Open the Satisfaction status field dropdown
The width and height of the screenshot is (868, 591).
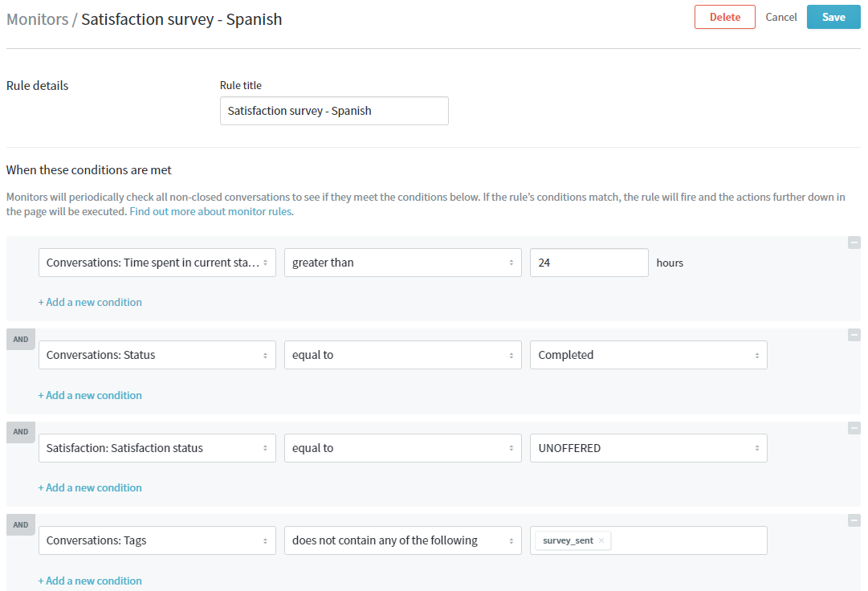(157, 448)
